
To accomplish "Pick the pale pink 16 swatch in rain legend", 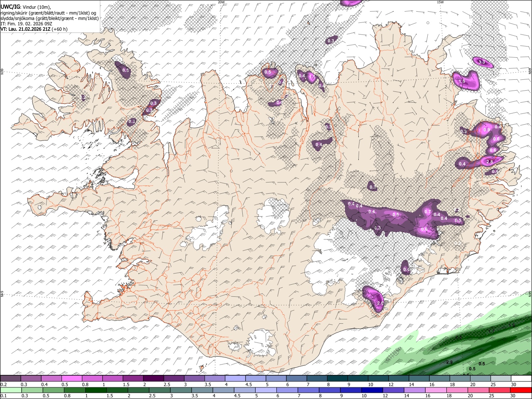I will [x=436, y=390].
